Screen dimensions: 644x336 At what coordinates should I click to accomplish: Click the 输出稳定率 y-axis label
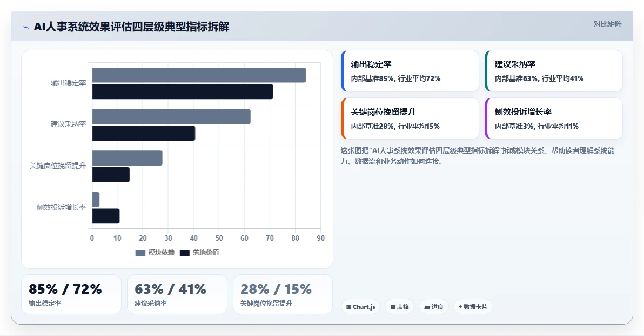coord(68,83)
